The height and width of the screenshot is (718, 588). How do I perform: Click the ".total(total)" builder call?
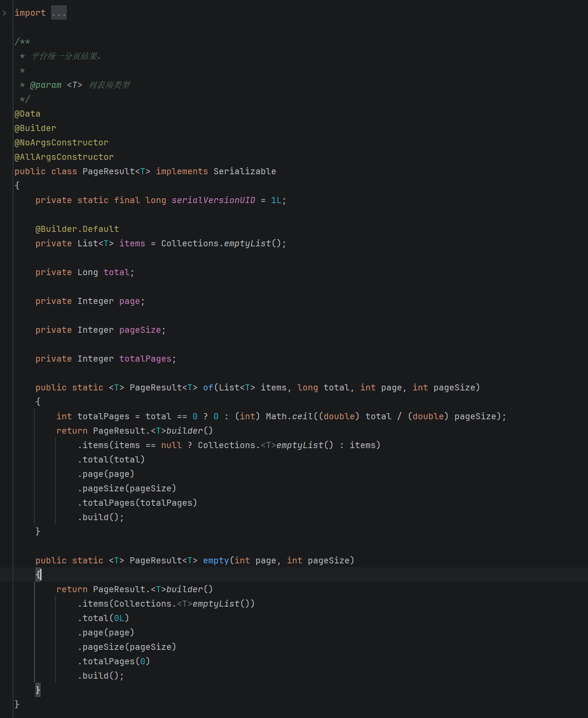[111, 460]
